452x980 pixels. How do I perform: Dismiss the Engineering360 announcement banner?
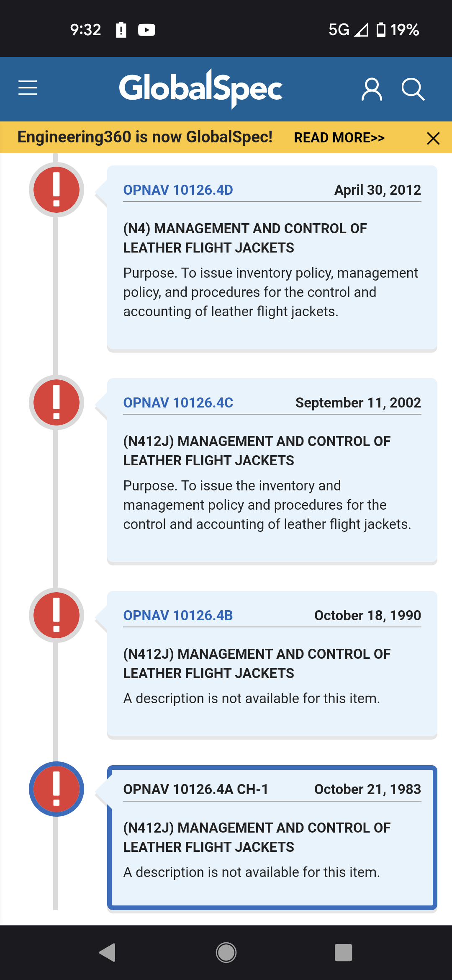pyautogui.click(x=433, y=138)
